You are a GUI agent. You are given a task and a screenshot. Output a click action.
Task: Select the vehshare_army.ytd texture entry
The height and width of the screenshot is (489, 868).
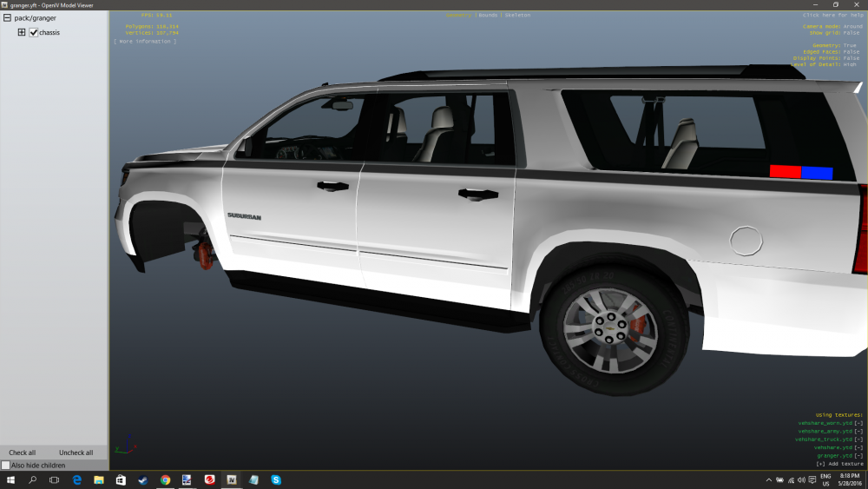(825, 432)
